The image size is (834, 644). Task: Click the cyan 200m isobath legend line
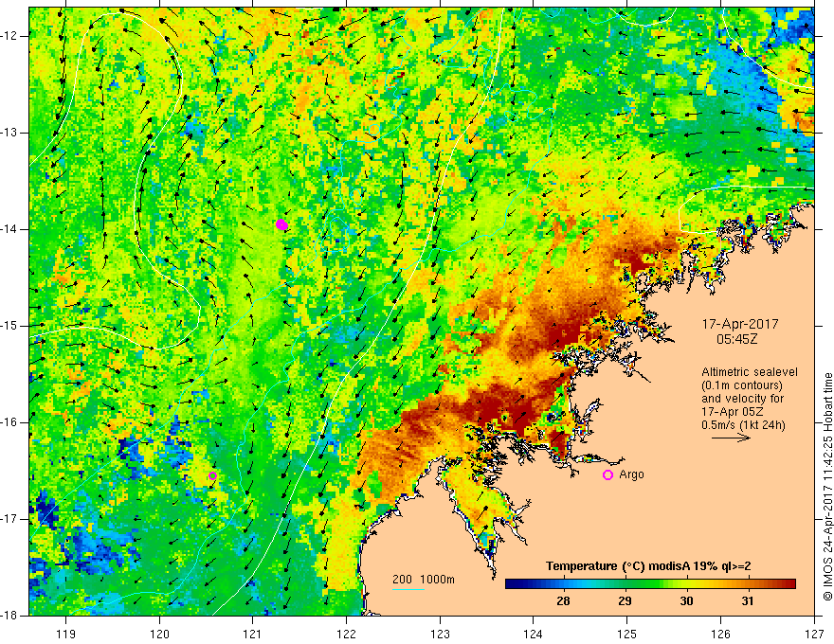click(x=408, y=589)
